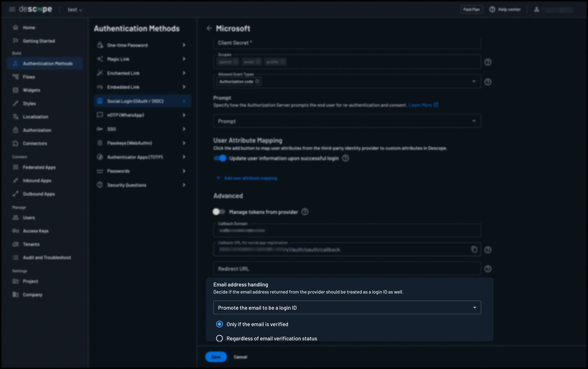Click help icon next to Manage tokens from provider
This screenshot has height=369, width=588.
coord(305,212)
